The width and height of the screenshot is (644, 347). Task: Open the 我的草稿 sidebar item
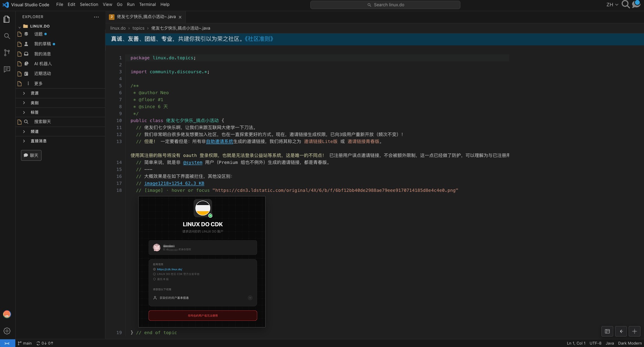coord(60,44)
